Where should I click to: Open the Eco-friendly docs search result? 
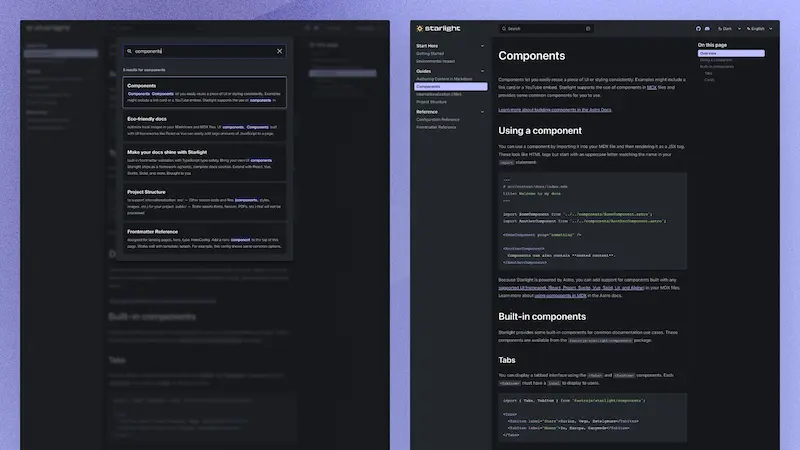pyautogui.click(x=205, y=126)
